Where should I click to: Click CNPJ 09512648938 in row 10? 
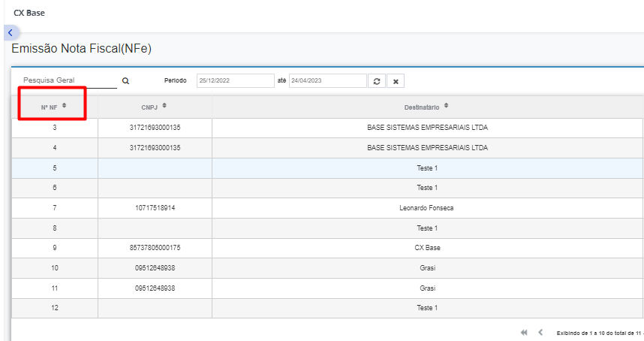click(155, 268)
